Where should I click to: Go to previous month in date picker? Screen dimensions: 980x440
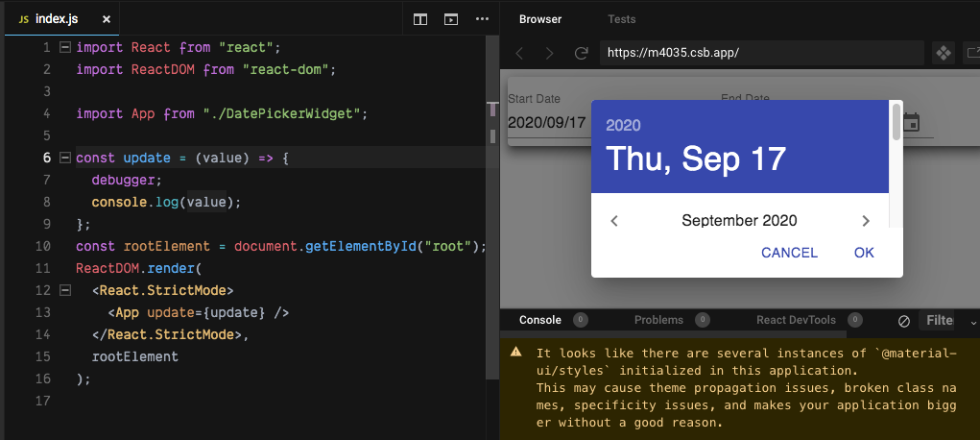click(614, 220)
